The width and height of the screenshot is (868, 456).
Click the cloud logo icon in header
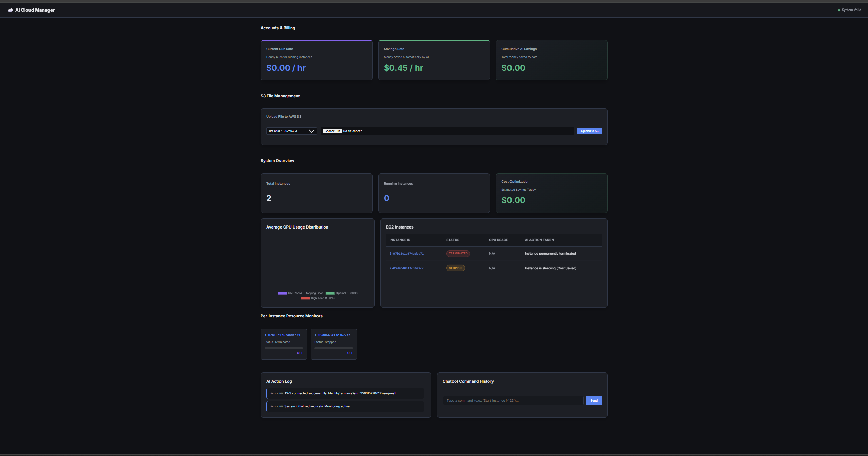tap(11, 10)
